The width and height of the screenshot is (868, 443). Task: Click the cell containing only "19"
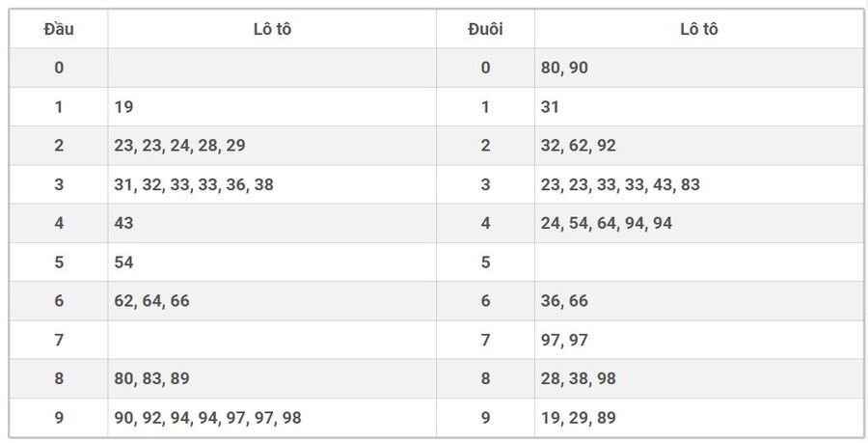pos(123,107)
